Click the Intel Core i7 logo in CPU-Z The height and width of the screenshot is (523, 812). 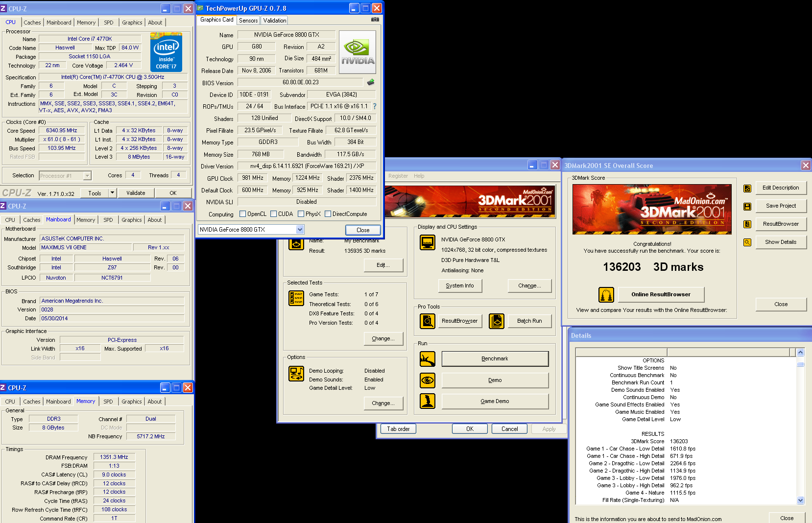tap(167, 52)
